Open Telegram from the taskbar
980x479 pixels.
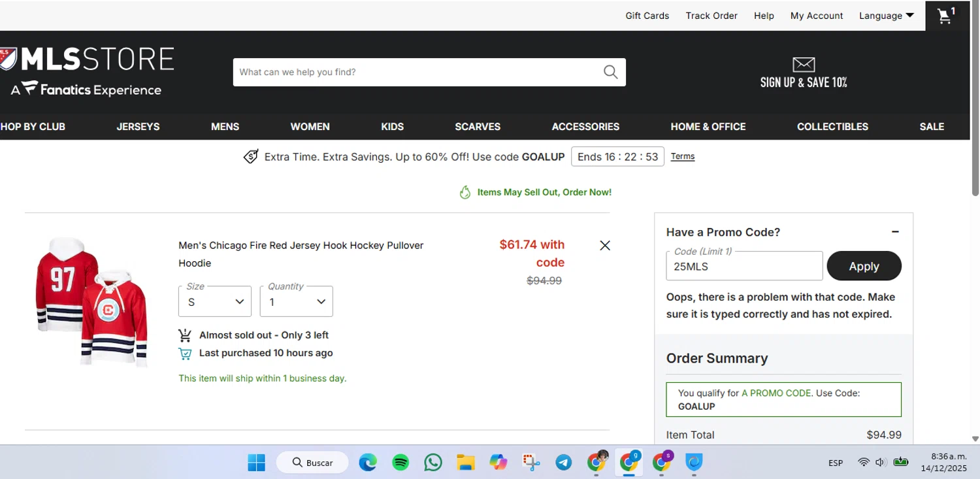564,463
